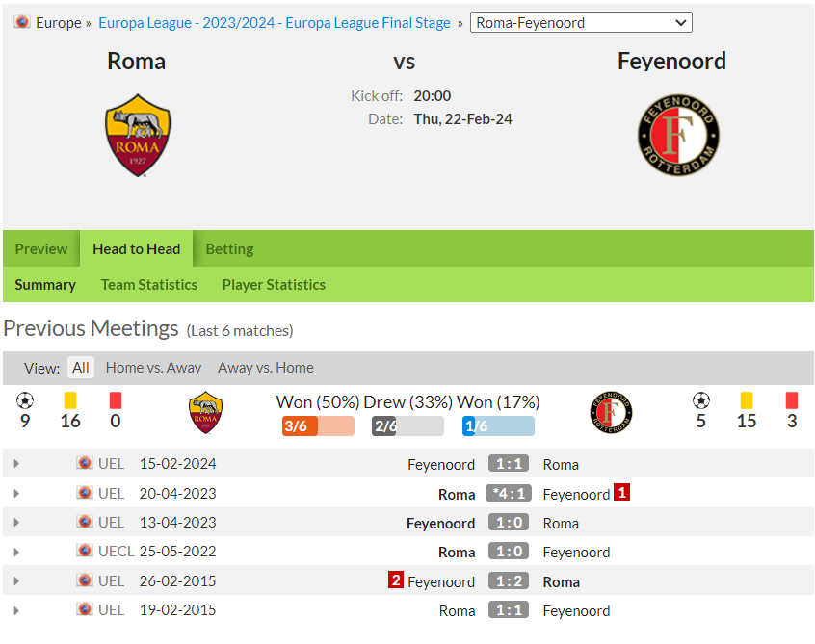Open Europa League 2023/2024 Final Stage link

coord(275,23)
